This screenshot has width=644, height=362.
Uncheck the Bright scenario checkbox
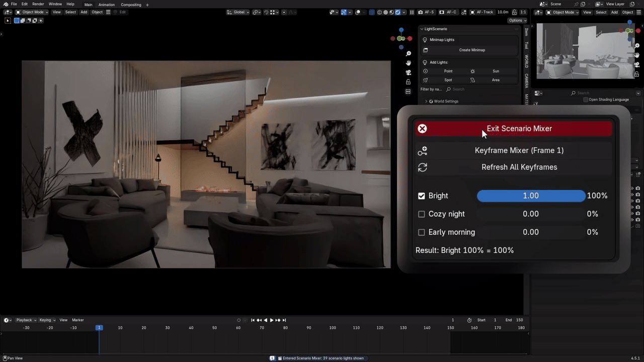(422, 196)
